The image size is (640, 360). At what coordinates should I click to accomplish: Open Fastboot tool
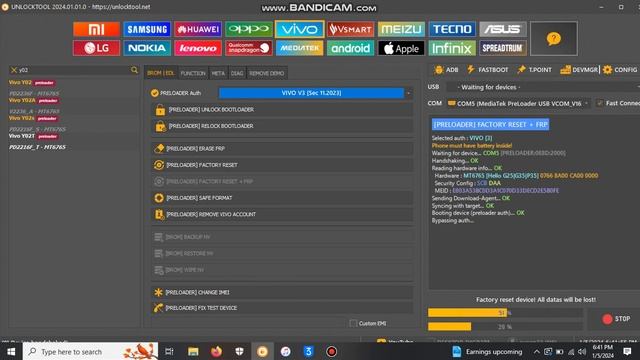tap(487, 70)
